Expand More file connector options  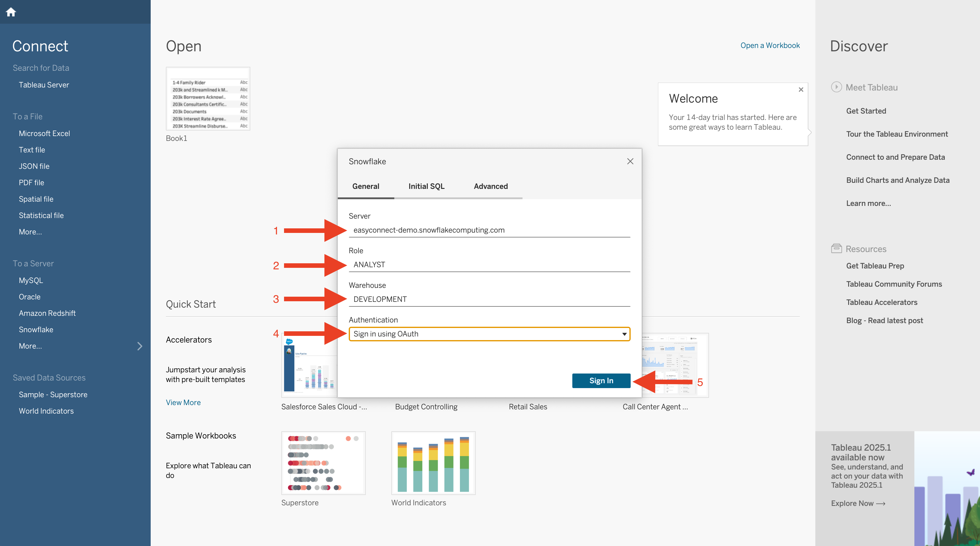[x=30, y=232]
